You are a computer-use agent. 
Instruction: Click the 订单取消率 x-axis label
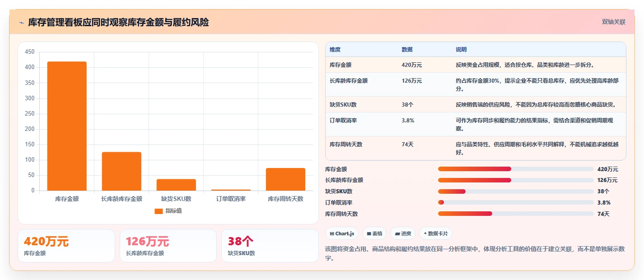[231, 199]
